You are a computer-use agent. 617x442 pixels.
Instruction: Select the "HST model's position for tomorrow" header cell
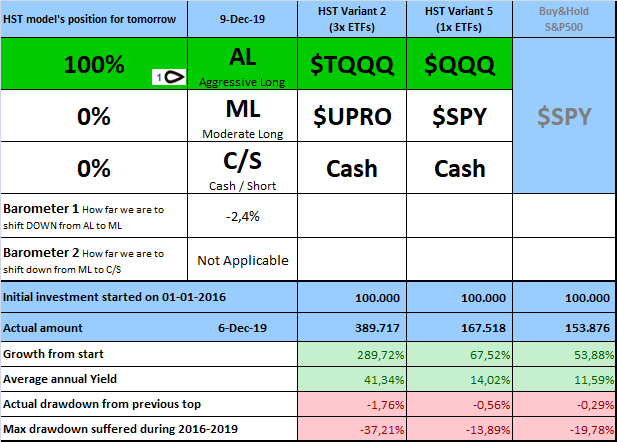click(94, 19)
